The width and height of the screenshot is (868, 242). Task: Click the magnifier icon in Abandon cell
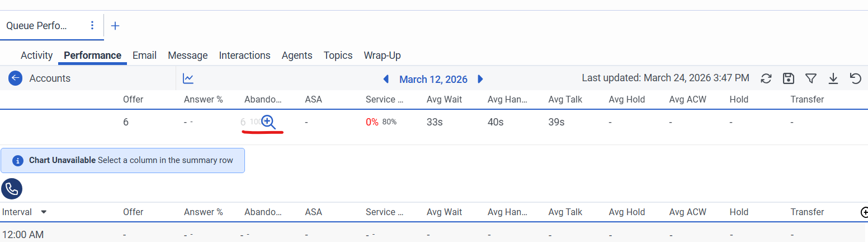[269, 122]
